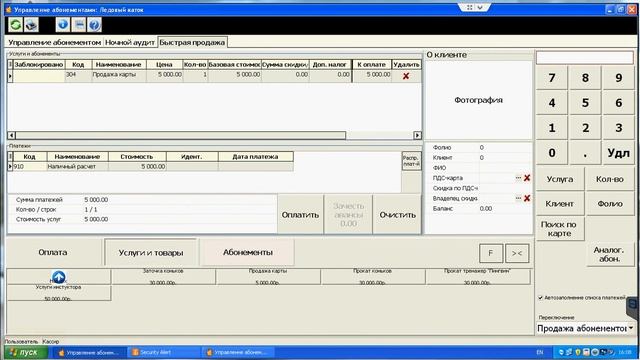Open the Оплата bottom tab
640x360 pixels.
pos(53,252)
